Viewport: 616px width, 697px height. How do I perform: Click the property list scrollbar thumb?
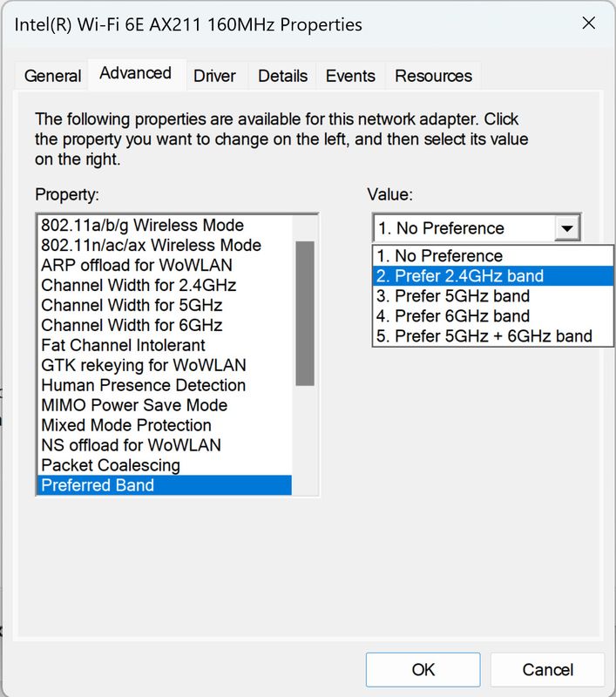tap(305, 313)
